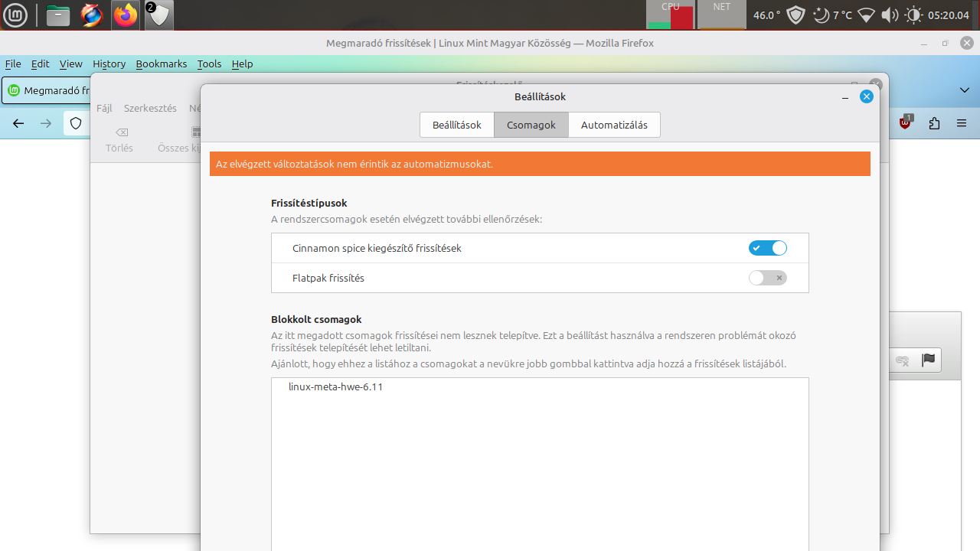Click the Wi-Fi network tray icon
980x551 pixels.
click(x=866, y=15)
